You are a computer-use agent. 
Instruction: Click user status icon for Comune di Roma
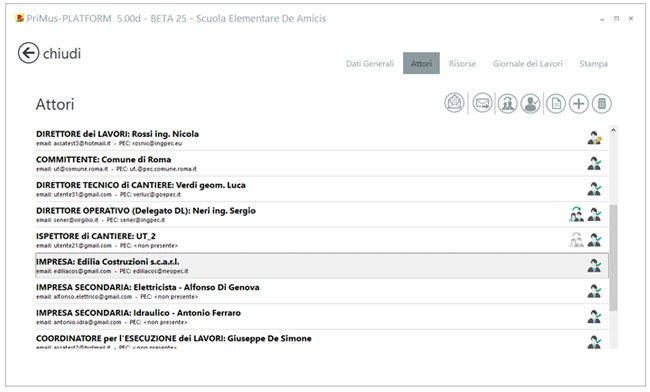point(594,163)
